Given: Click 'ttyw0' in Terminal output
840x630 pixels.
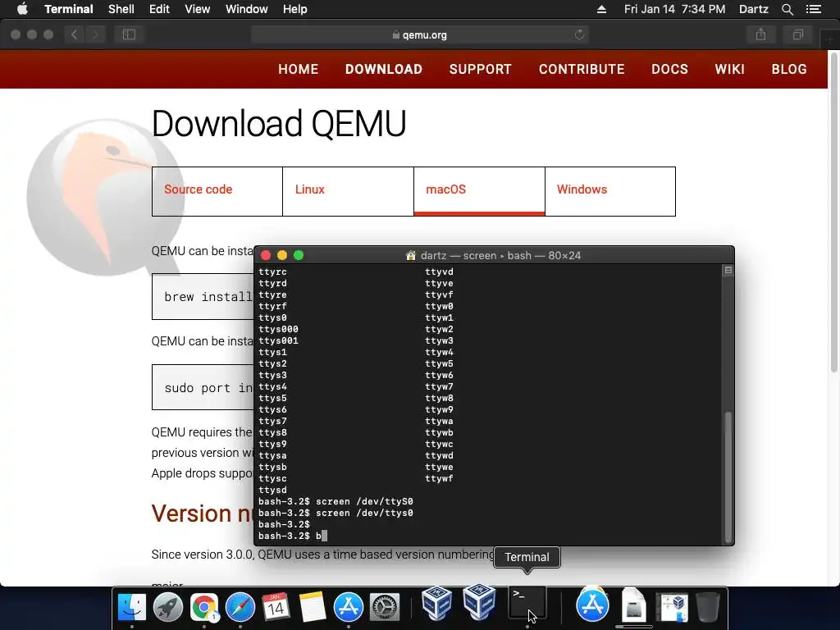Looking at the screenshot, I should [x=440, y=307].
